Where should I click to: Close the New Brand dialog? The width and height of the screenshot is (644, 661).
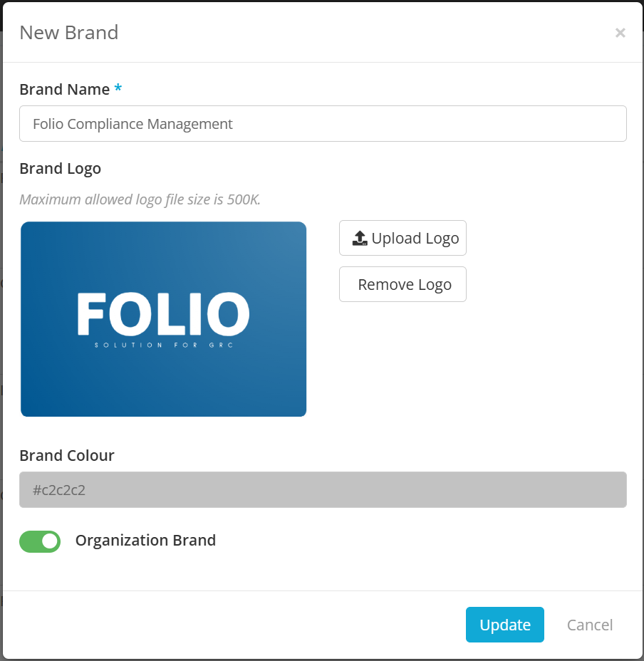[x=620, y=33]
